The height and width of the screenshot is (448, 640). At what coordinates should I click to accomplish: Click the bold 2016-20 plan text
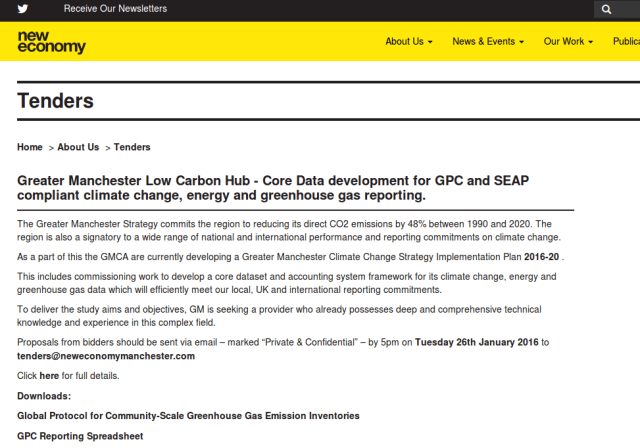click(x=539, y=257)
